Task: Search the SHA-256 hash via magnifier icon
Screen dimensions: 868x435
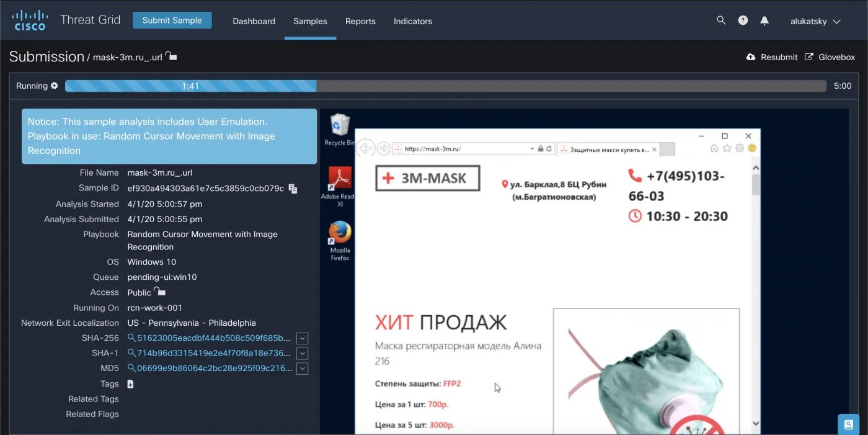Action: pyautogui.click(x=131, y=338)
